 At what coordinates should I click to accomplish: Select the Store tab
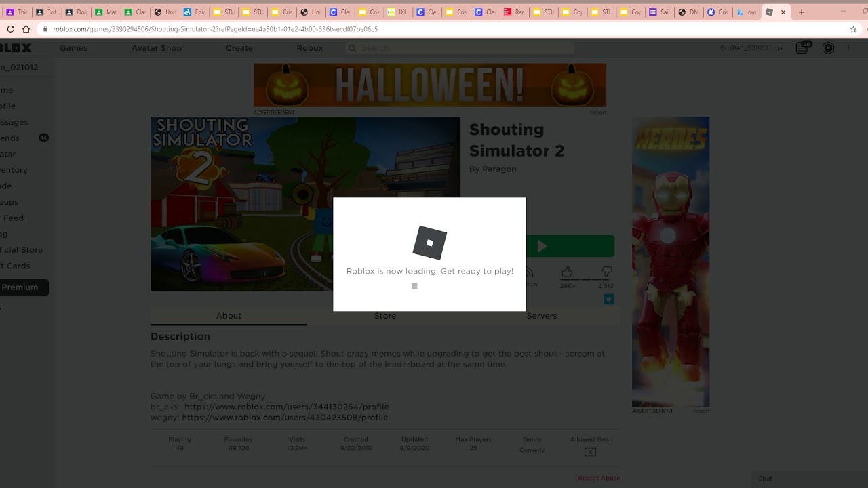coord(385,316)
